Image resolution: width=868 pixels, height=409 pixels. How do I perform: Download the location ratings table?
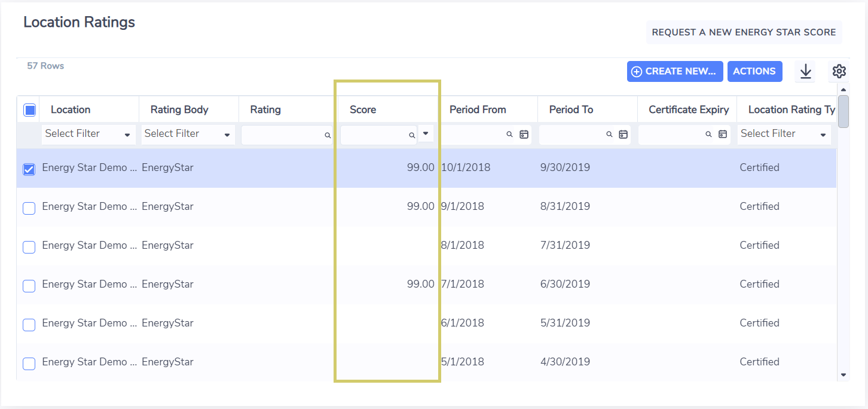[x=805, y=72]
